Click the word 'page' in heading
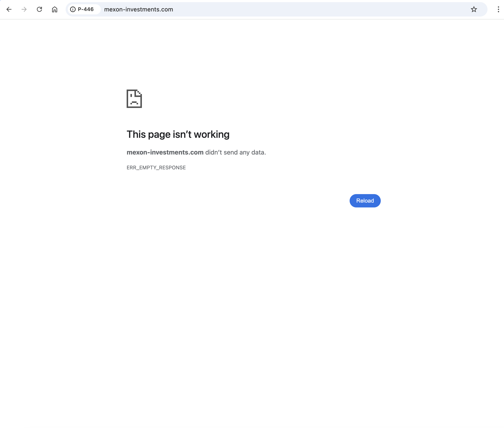 (159, 135)
